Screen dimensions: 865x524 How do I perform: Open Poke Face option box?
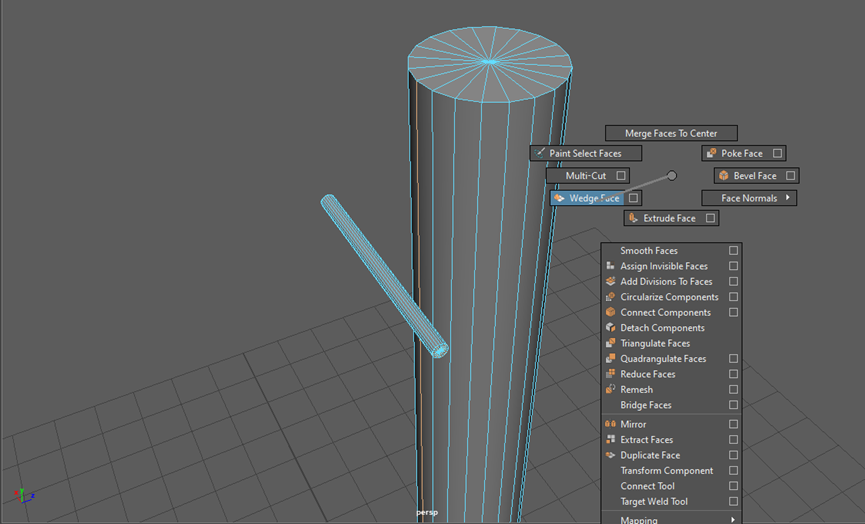777,153
